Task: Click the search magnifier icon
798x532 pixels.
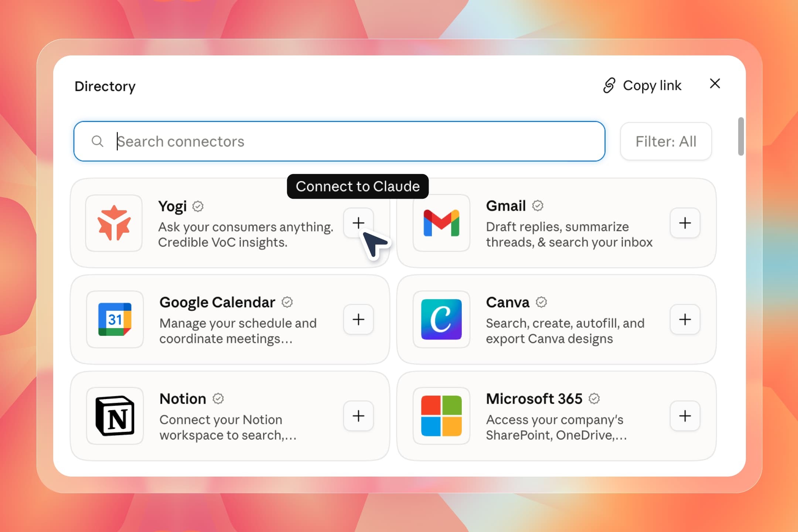Action: (98, 141)
